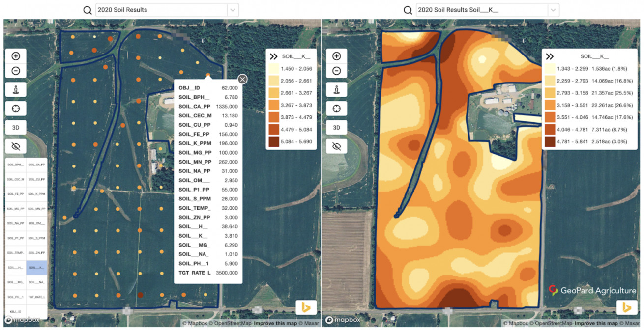644x330 pixels.
Task: Select the SOIL_PH__1 attribute
Action: (x=16, y=297)
